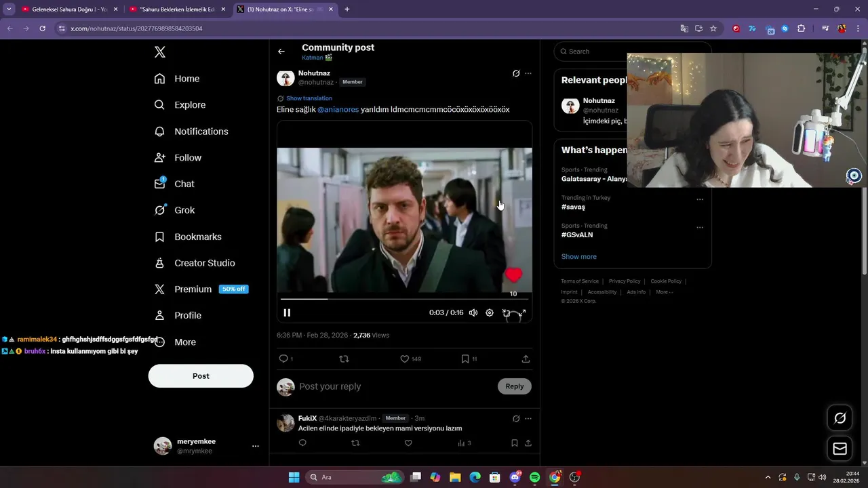The height and width of the screenshot is (488, 868).
Task: Pause the video
Action: [x=287, y=312]
